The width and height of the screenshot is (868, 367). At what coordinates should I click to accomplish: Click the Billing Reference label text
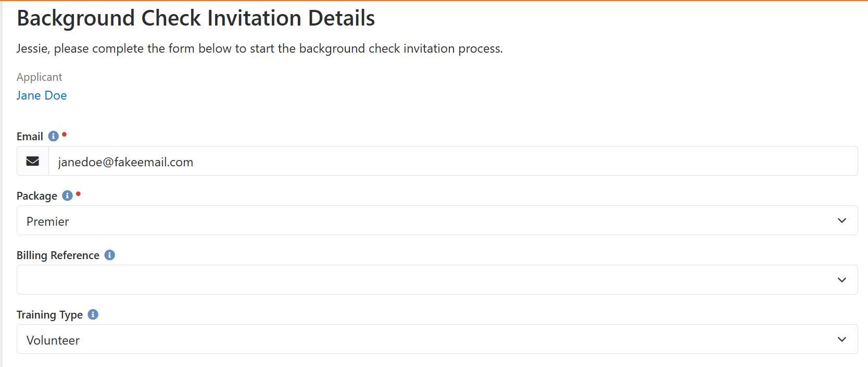coord(58,255)
